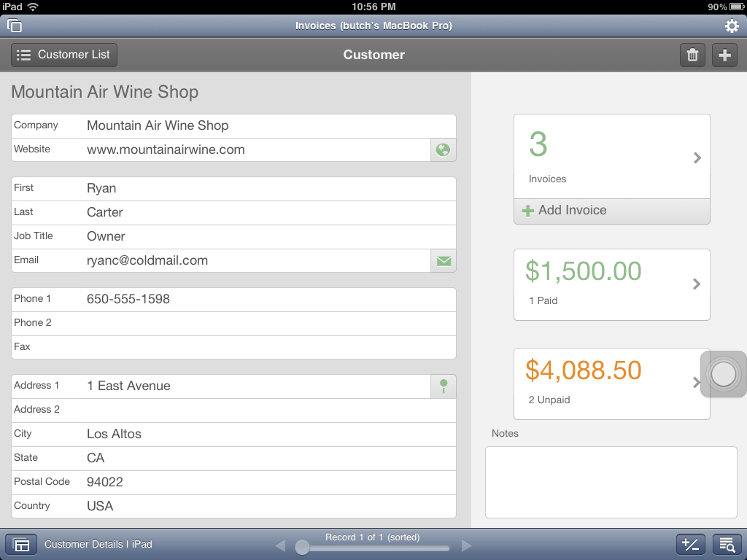This screenshot has height=560, width=747.
Task: Click inside the Notes field
Action: pos(611,481)
